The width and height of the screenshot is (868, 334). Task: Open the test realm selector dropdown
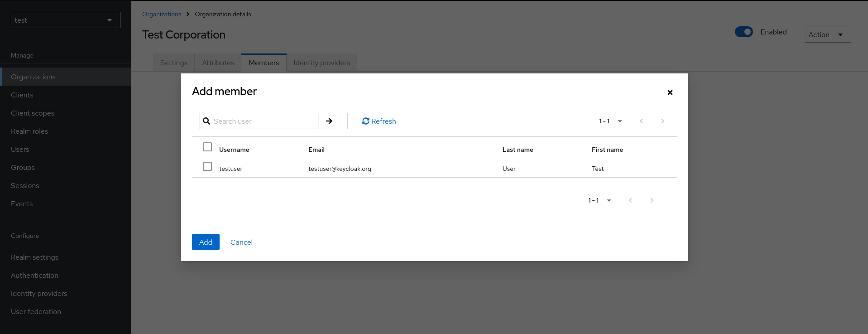click(x=65, y=20)
